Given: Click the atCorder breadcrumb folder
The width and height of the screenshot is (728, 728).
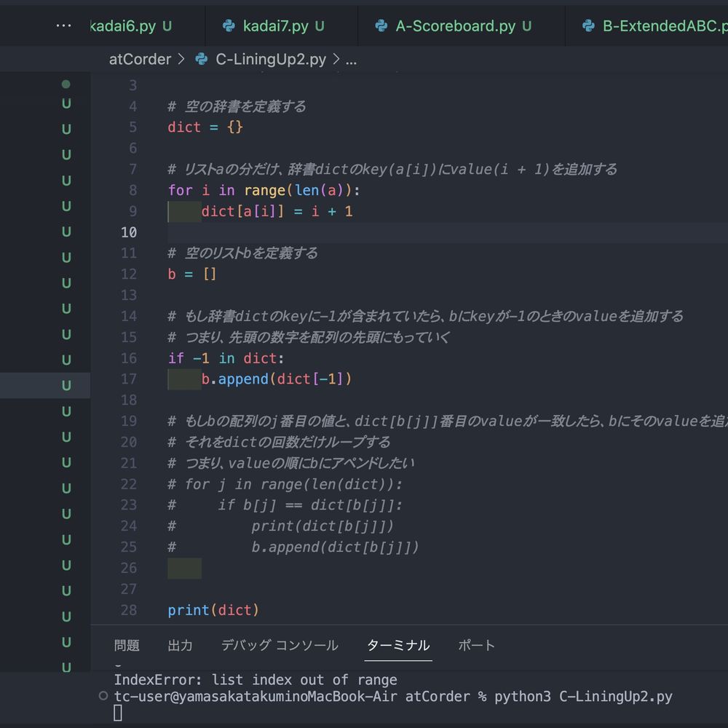Looking at the screenshot, I should [140, 60].
